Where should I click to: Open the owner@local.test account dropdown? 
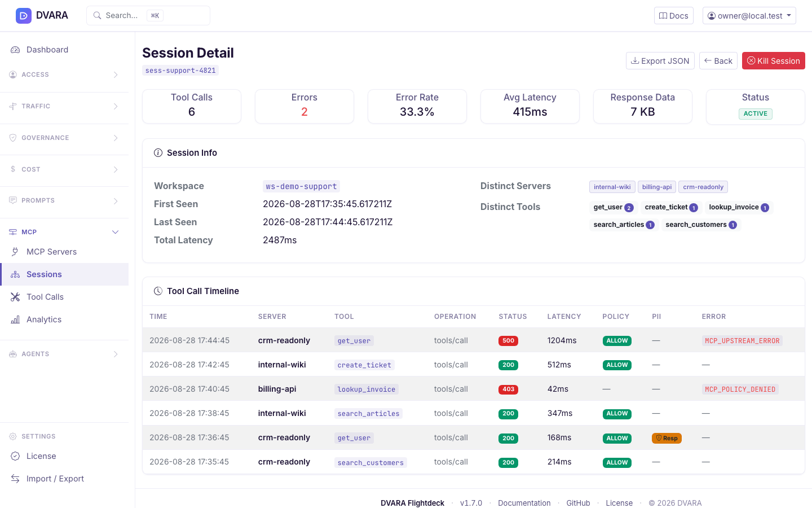pyautogui.click(x=749, y=16)
